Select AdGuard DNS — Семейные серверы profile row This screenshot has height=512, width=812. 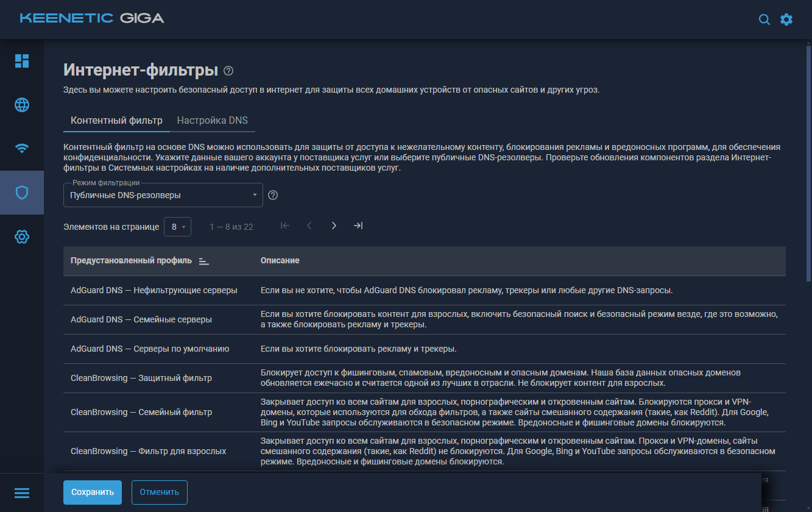(x=141, y=319)
